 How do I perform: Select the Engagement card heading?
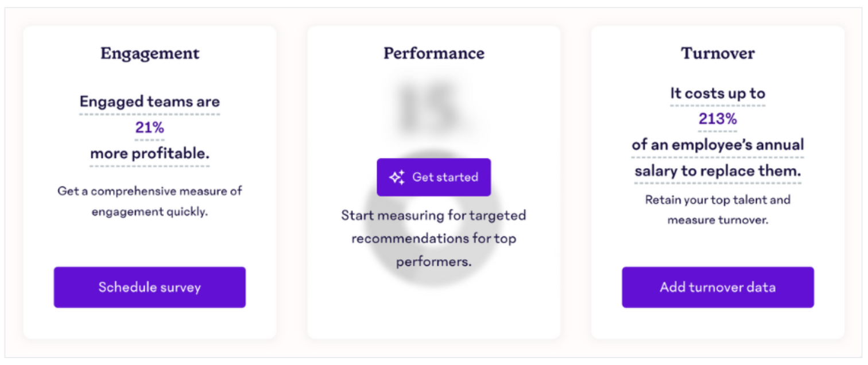[x=150, y=53]
